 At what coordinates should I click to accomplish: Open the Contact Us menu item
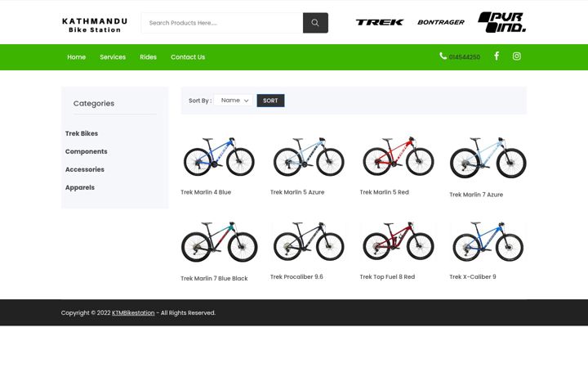(x=188, y=57)
